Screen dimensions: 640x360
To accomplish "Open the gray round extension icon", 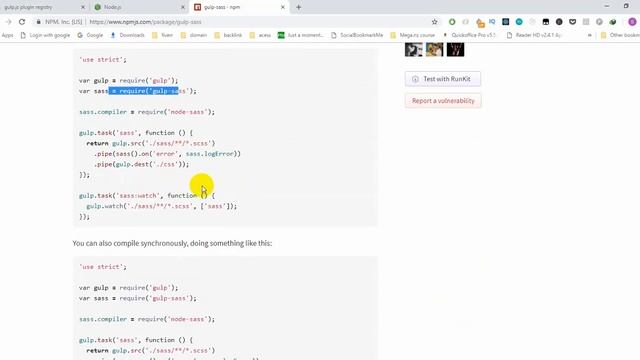I will pyautogui.click(x=599, y=22).
